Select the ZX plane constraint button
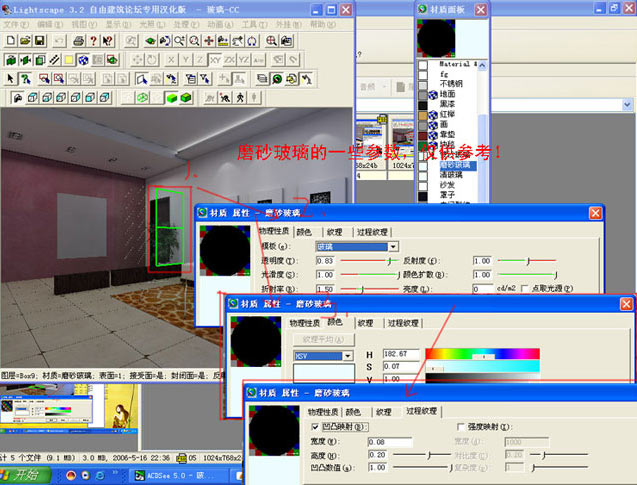 tap(230, 60)
